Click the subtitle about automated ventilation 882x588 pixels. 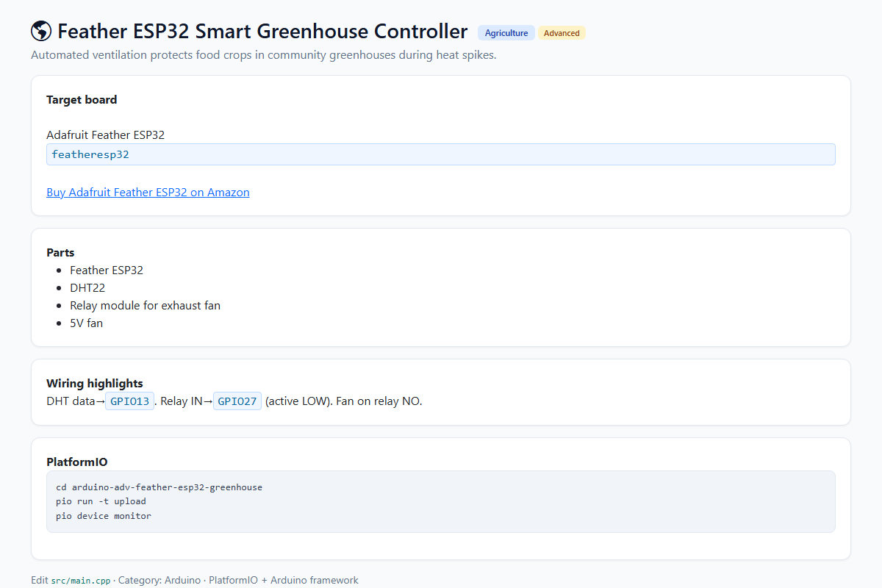(264, 55)
